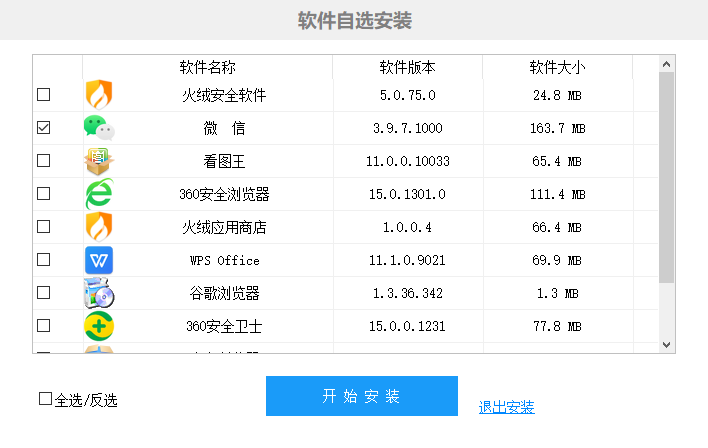The image size is (708, 448).
Task: Click the 火绒应用商店 flame icon
Action: click(x=99, y=227)
